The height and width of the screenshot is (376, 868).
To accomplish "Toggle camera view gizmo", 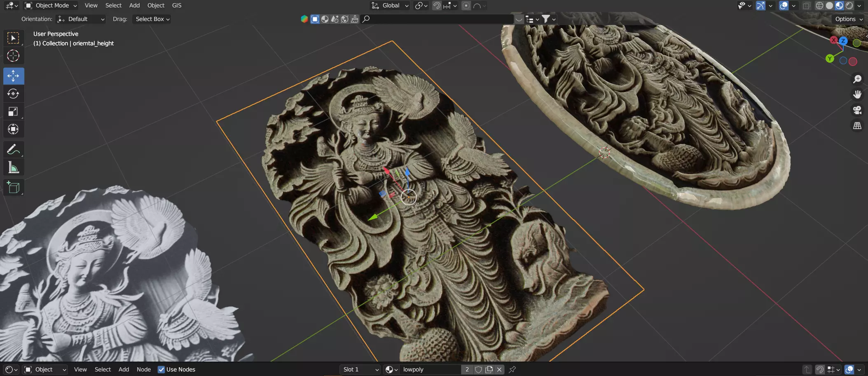I will point(857,110).
